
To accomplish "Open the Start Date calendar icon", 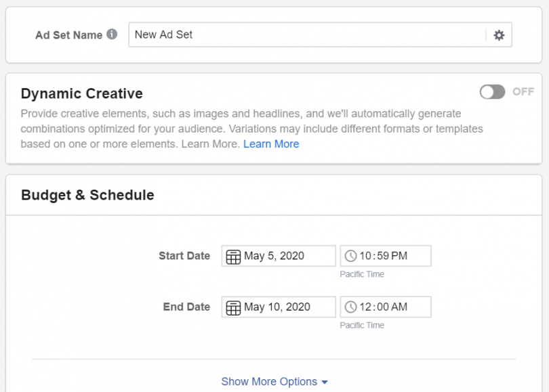I will tap(233, 255).
